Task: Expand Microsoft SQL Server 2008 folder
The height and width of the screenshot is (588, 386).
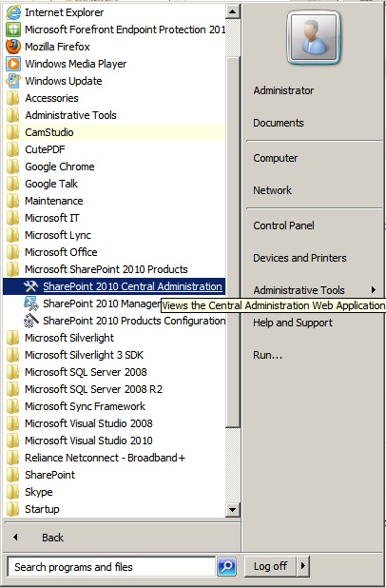Action: 114,372
